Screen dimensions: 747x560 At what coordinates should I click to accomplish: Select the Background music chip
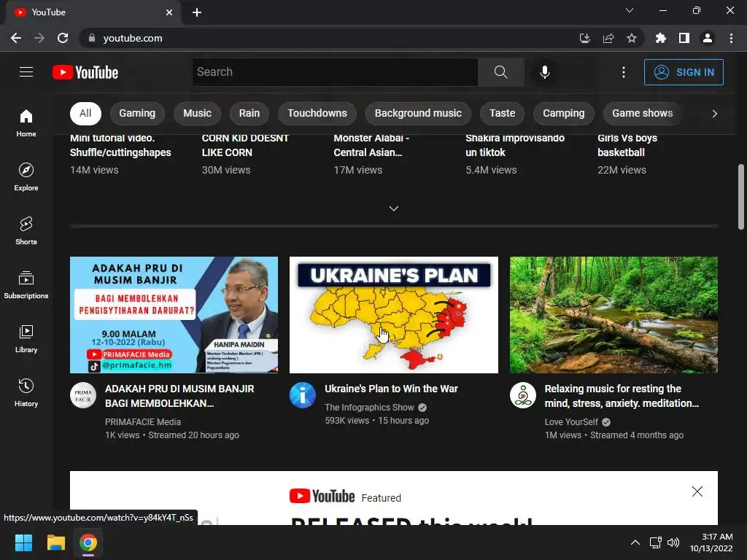tap(418, 113)
